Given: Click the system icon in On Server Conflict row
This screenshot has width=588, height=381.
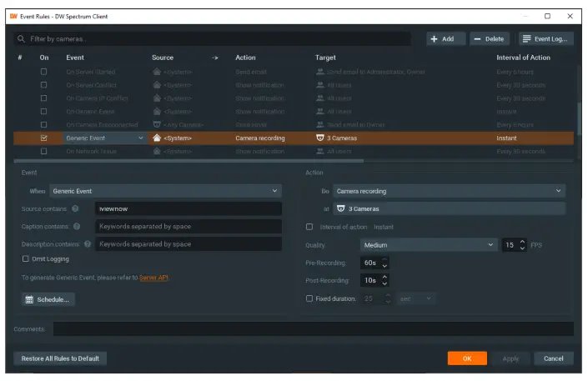Looking at the screenshot, I should [157, 85].
